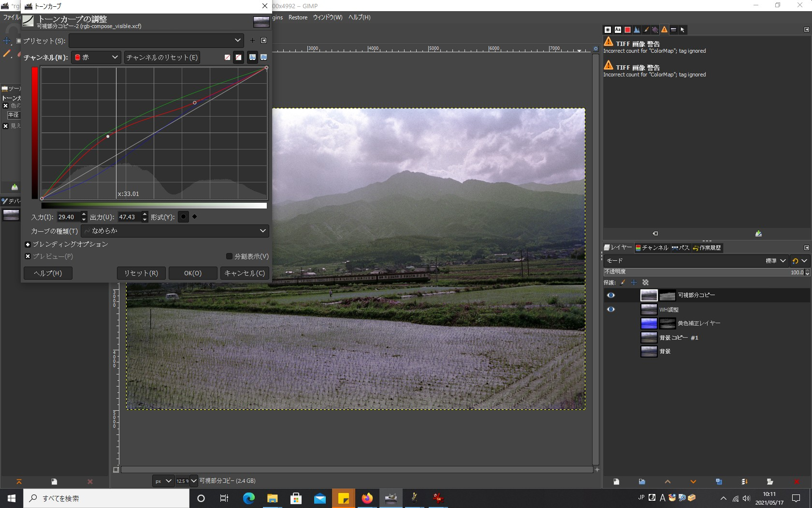Open the brushes tab in the top dock
Viewport: 812px width, 508px height.
click(x=608, y=30)
